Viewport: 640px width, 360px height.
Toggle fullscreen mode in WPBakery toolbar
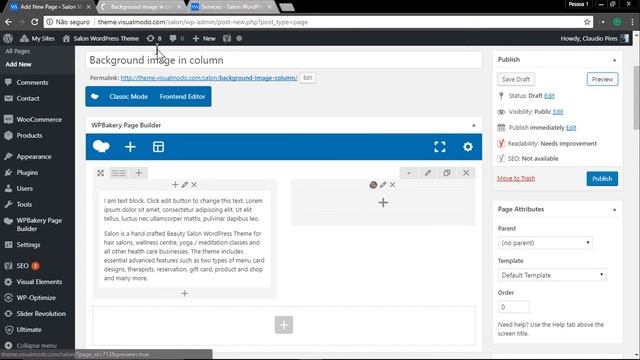click(x=440, y=147)
